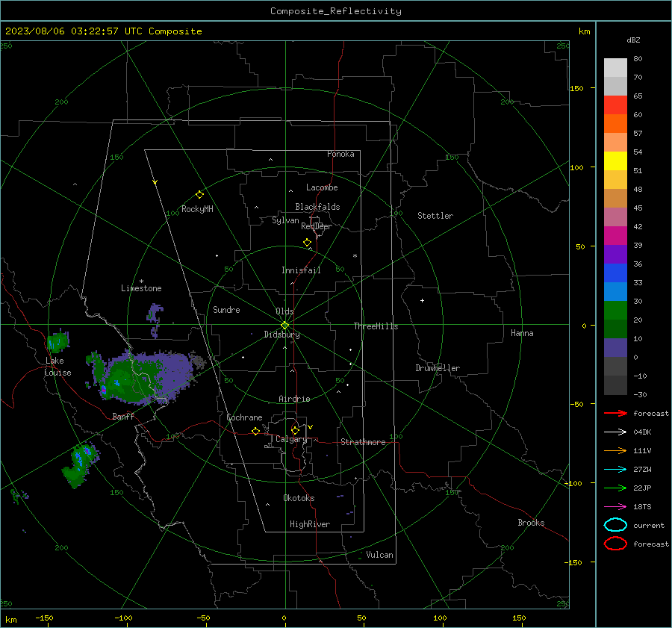The width and height of the screenshot is (672, 628).
Task: Click the asterisk marker above Limestone
Action: (141, 282)
